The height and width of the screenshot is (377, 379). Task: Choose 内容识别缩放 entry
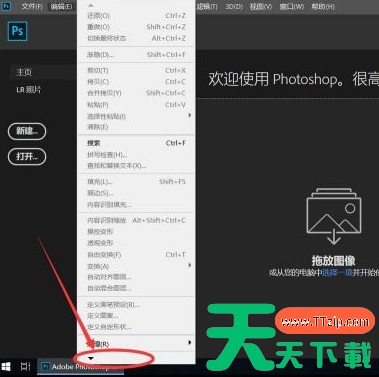click(x=136, y=220)
